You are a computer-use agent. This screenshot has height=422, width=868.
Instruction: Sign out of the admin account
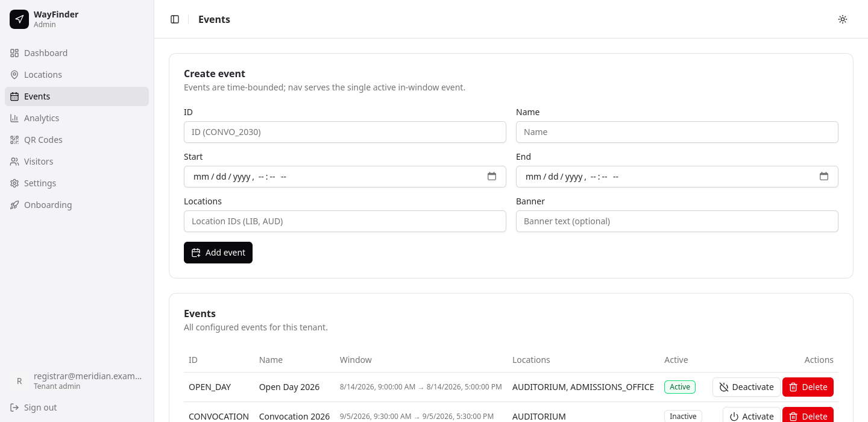pos(77,408)
